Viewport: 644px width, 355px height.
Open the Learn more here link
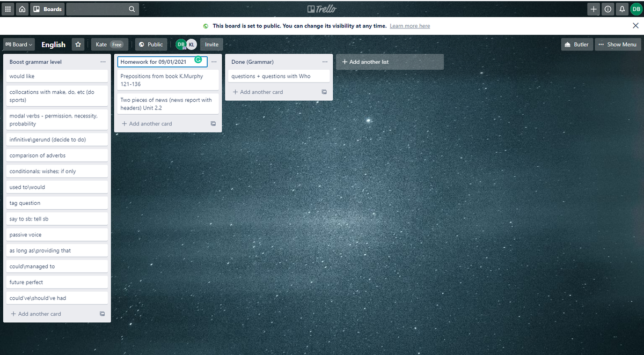click(409, 25)
